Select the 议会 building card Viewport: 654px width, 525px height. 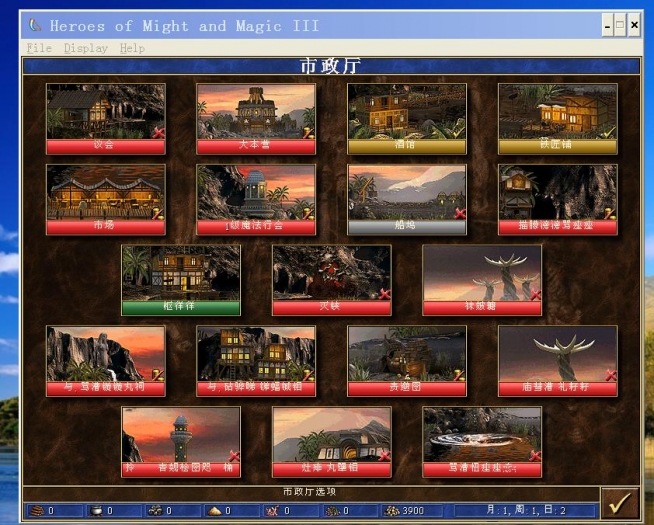(x=106, y=118)
